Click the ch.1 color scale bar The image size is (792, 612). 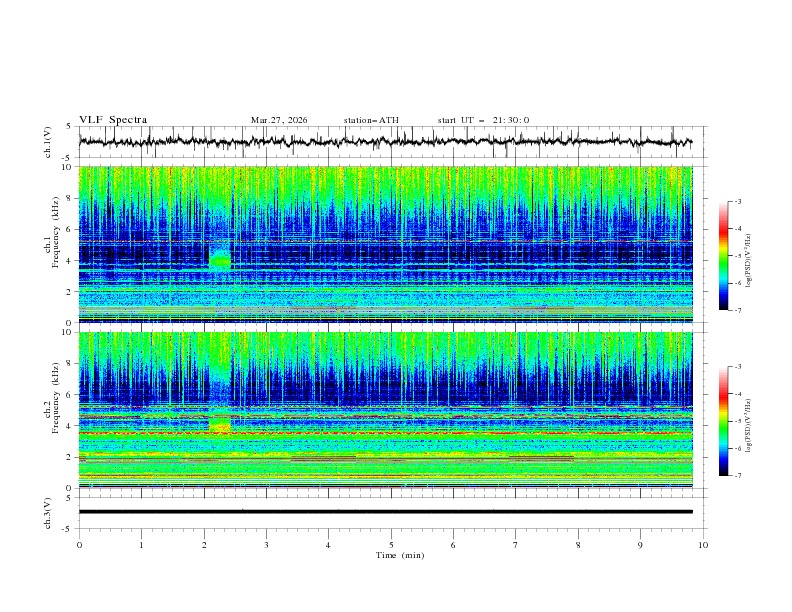[723, 256]
